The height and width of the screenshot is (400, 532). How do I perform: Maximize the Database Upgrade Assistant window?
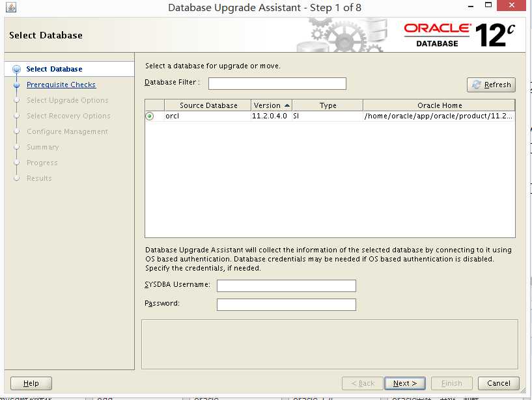[x=488, y=5]
